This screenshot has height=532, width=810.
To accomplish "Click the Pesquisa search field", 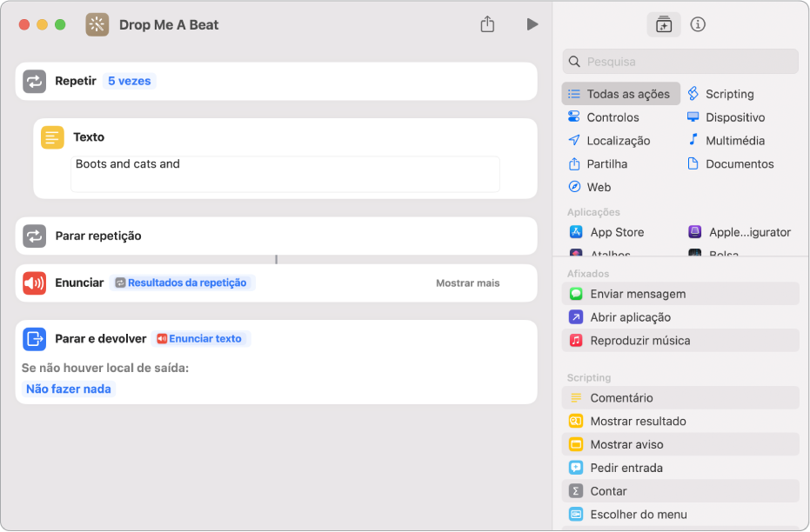I will [680, 62].
